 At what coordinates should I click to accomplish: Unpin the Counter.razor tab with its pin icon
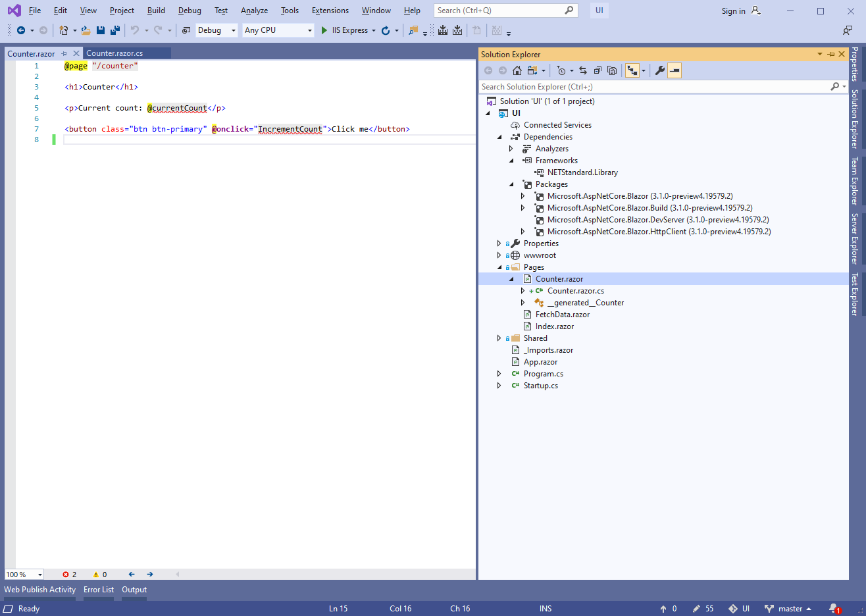(64, 54)
